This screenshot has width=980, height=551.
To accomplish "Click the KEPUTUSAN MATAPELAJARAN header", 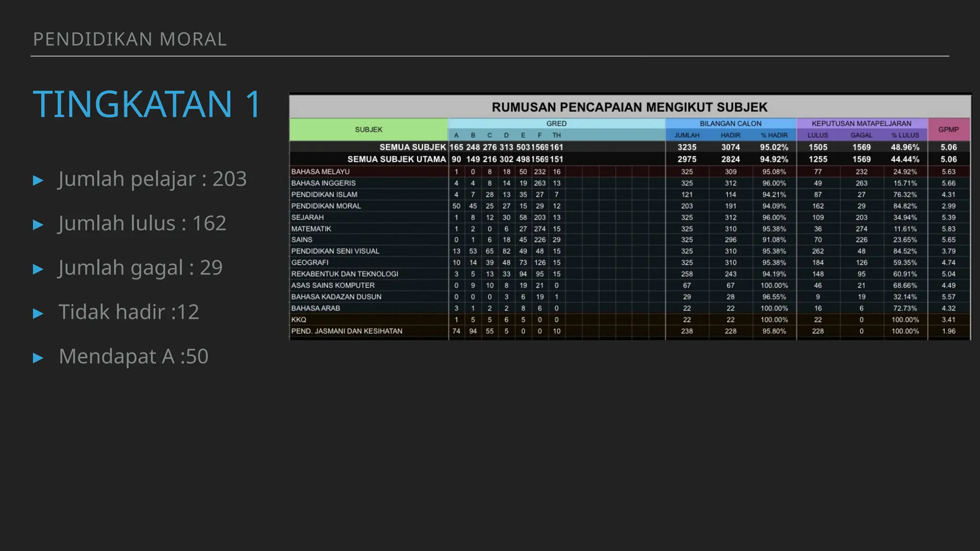I will (861, 123).
